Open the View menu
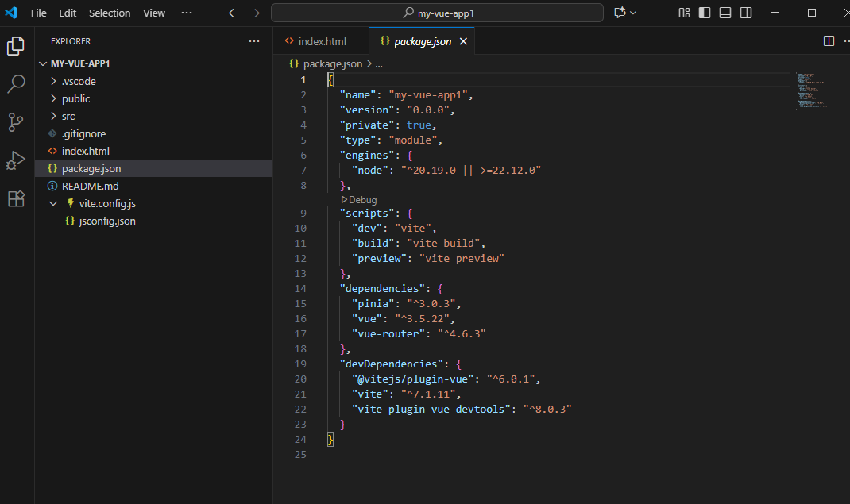 point(154,13)
